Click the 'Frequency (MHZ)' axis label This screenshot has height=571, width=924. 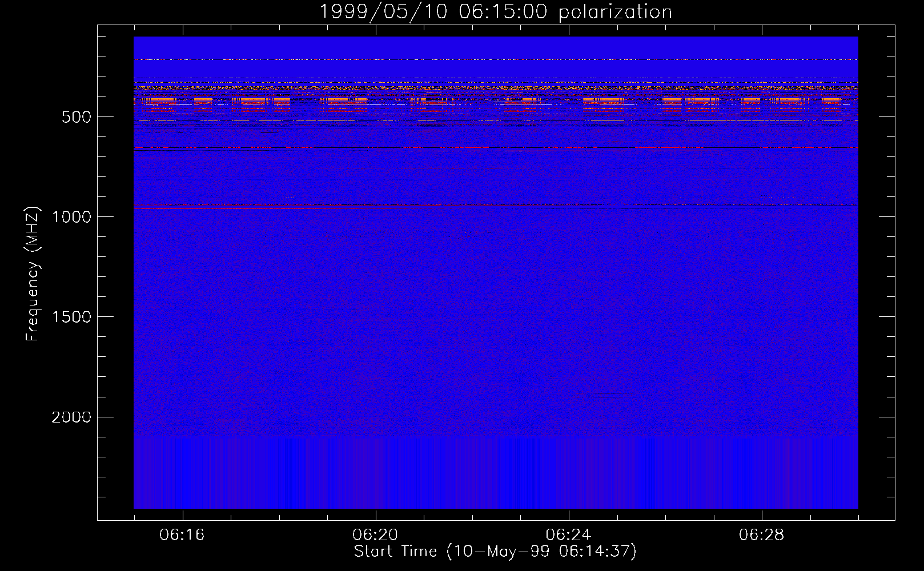tap(33, 274)
